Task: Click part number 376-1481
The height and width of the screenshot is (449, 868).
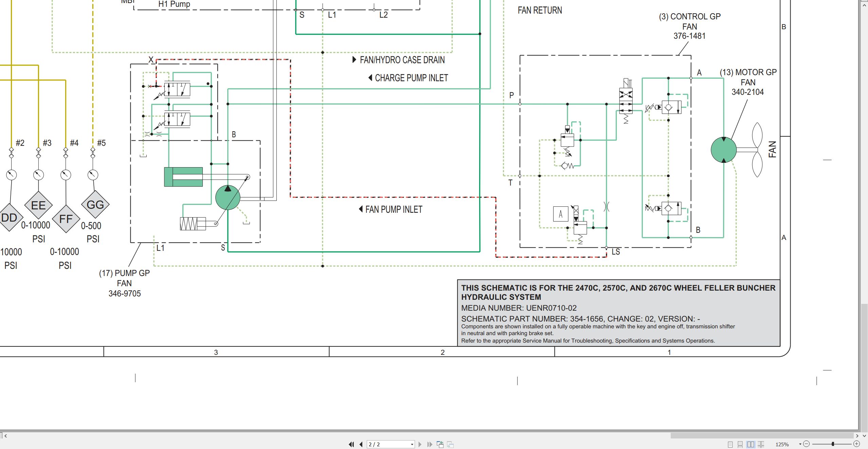Action: click(x=689, y=36)
